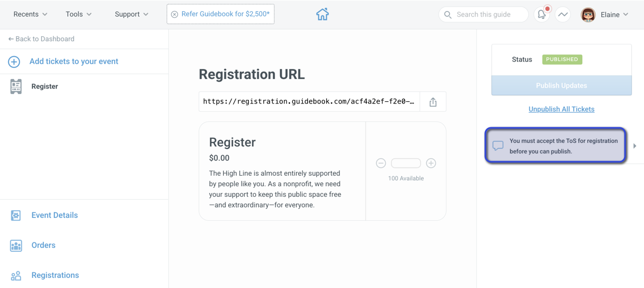Expand the ToS message arrow
This screenshot has height=288, width=644.
tap(635, 146)
